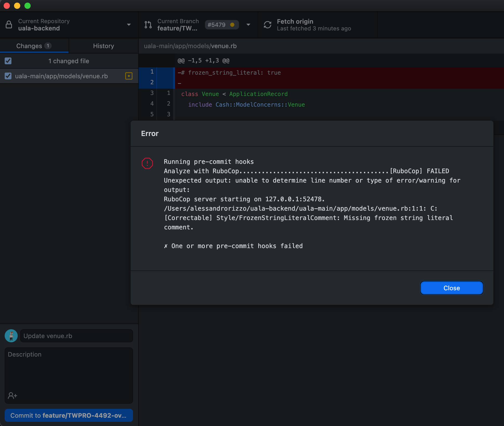
Task: Click Commit to feature/TWPRO-4492 button
Action: 69,415
